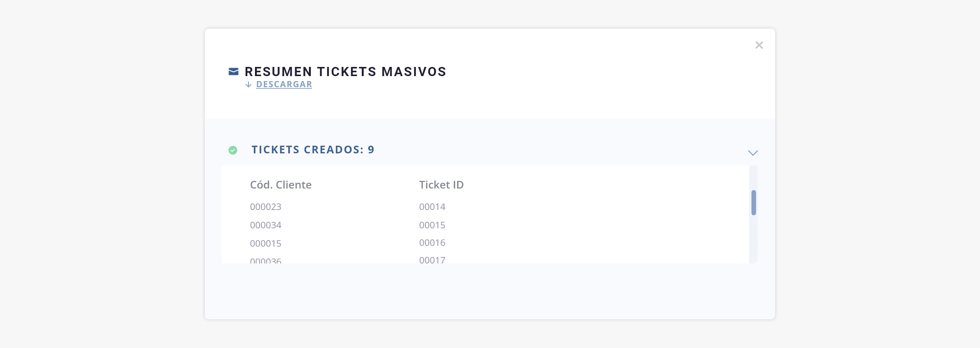Select client code 000015 cell
The height and width of the screenshot is (348, 980).
click(x=266, y=244)
